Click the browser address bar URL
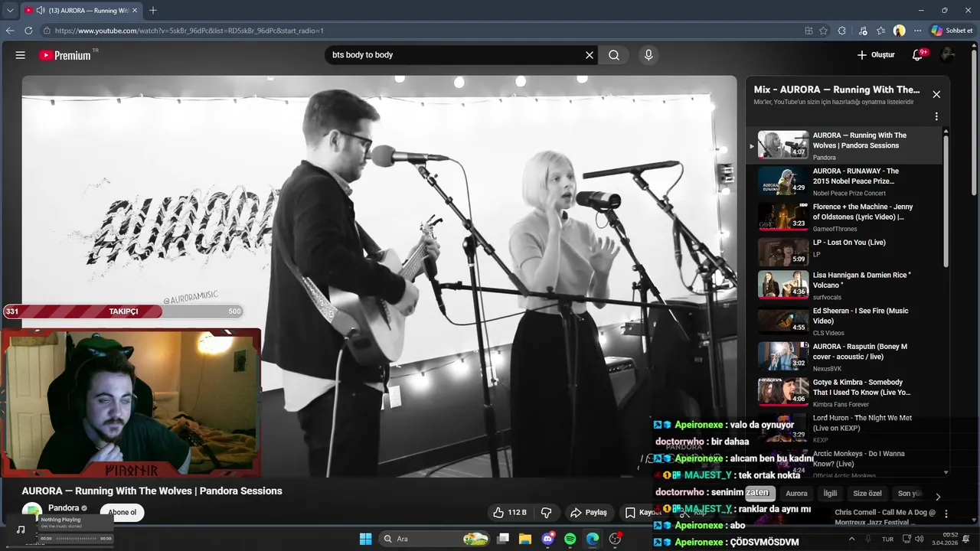The height and width of the screenshot is (551, 980). (189, 31)
